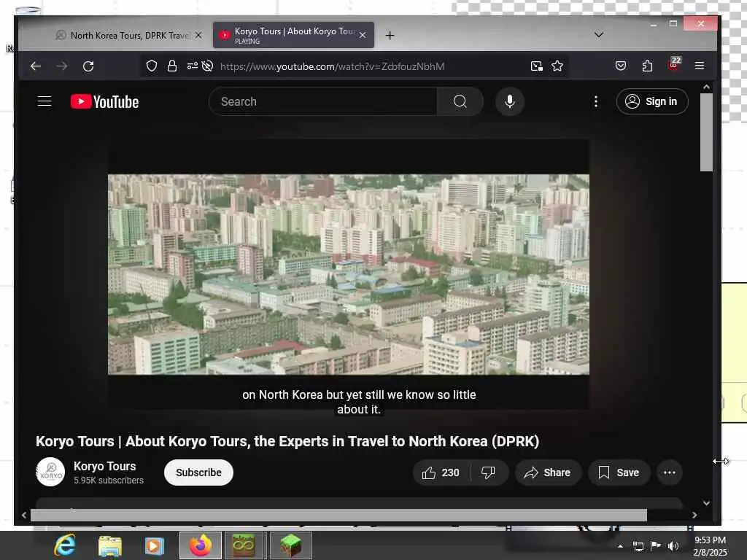Image resolution: width=747 pixels, height=560 pixels.
Task: Save to Pocket using the toolbar icon
Action: tap(620, 66)
